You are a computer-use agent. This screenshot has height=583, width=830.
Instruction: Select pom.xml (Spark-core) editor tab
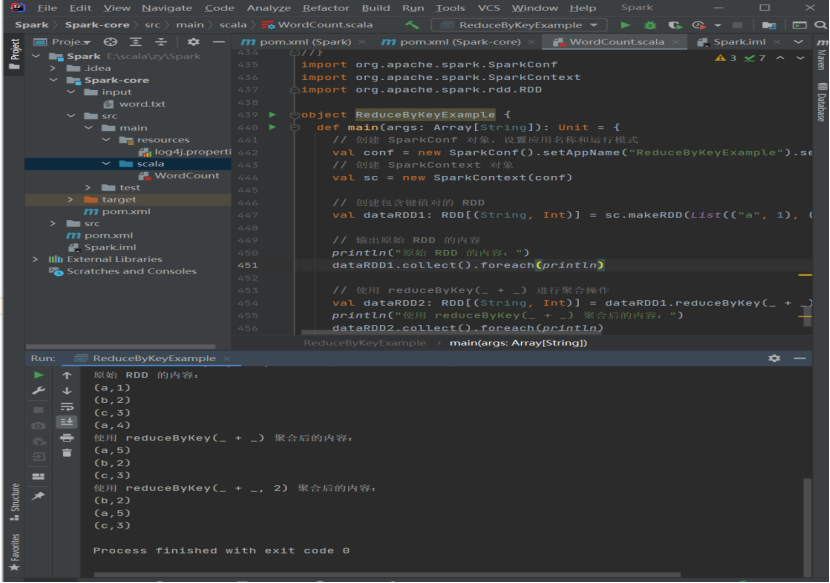458,42
